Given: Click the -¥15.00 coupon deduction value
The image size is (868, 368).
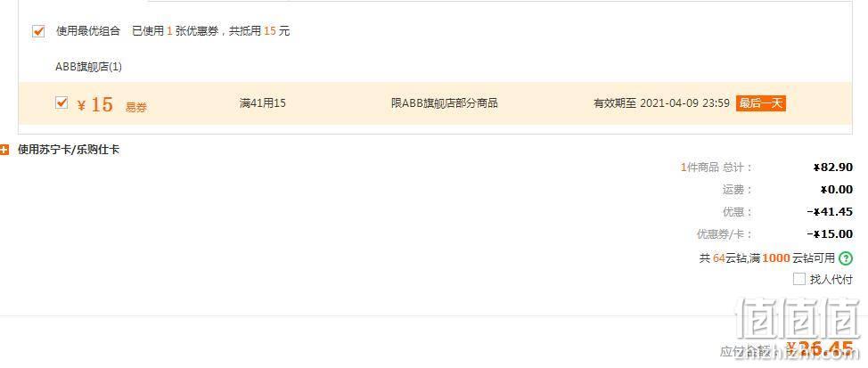Looking at the screenshot, I should (x=830, y=234).
